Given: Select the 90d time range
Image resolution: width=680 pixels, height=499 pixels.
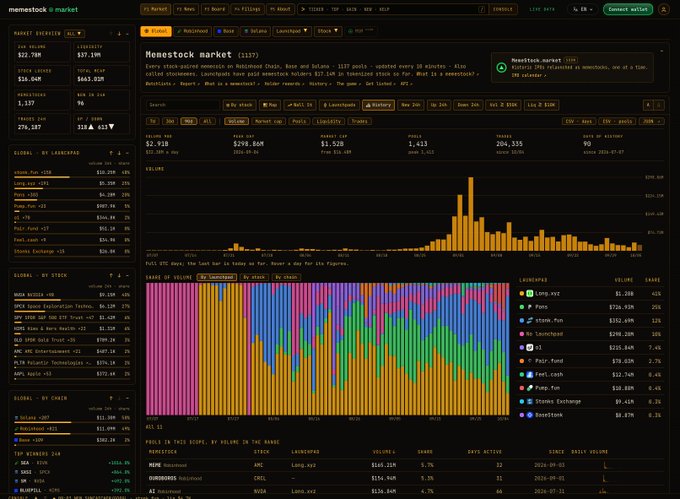Looking at the screenshot, I should pyautogui.click(x=189, y=121).
